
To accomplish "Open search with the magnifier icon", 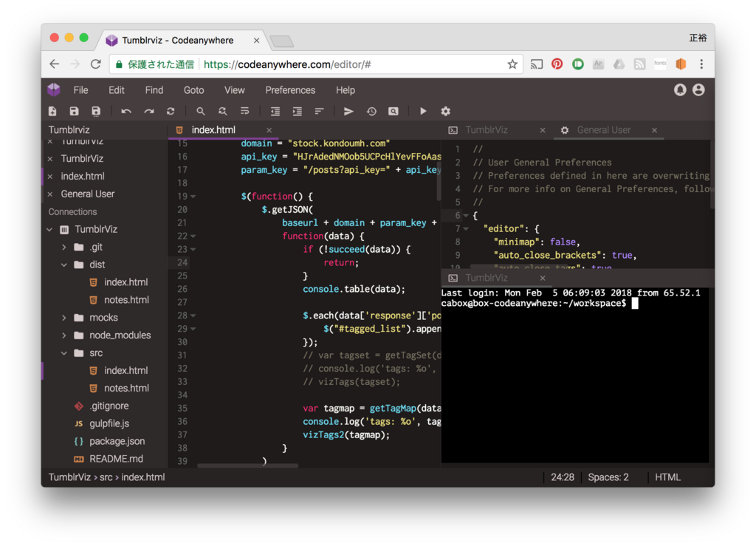I will [x=201, y=112].
